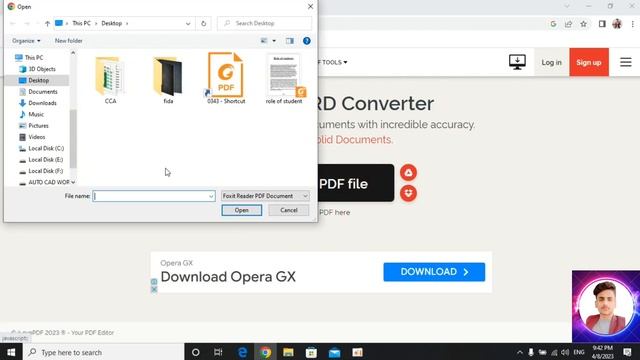Launch Microsoft Edge from the taskbar
640x360 pixels.
[x=242, y=352]
